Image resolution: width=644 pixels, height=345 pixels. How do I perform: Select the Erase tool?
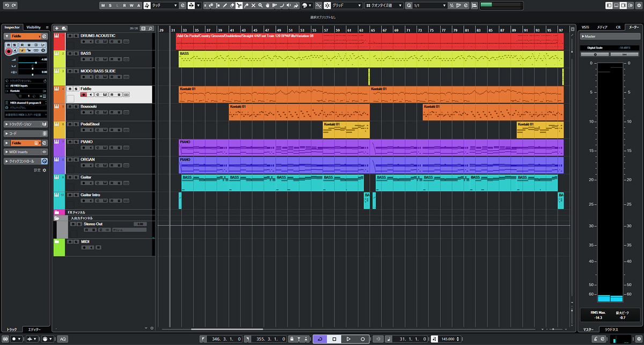point(232,5)
